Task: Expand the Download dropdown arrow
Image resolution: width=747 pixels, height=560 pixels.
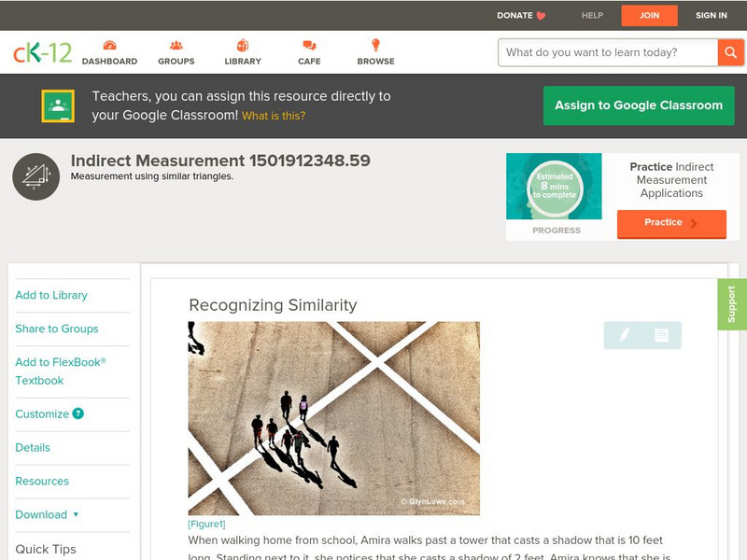Action: click(x=76, y=514)
